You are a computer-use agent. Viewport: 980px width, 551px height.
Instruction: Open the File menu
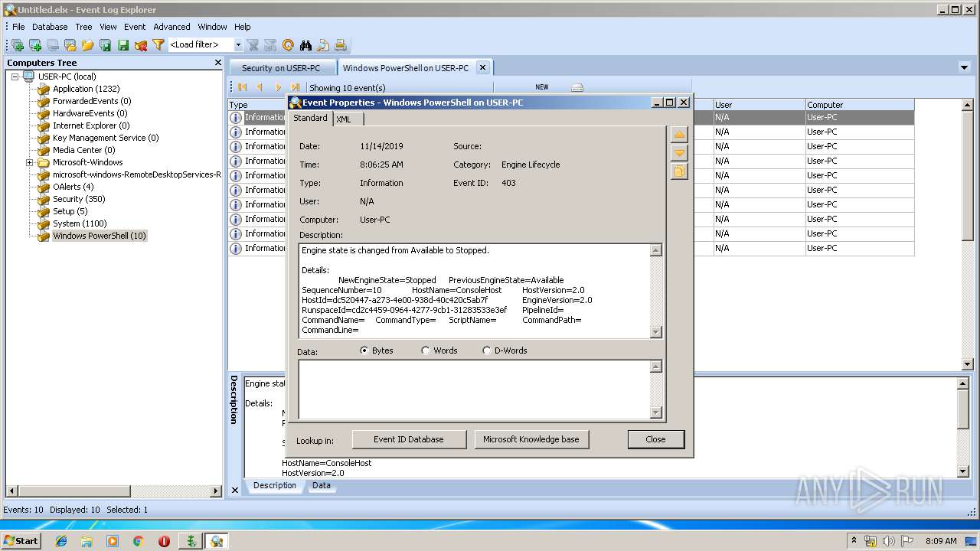pos(18,27)
